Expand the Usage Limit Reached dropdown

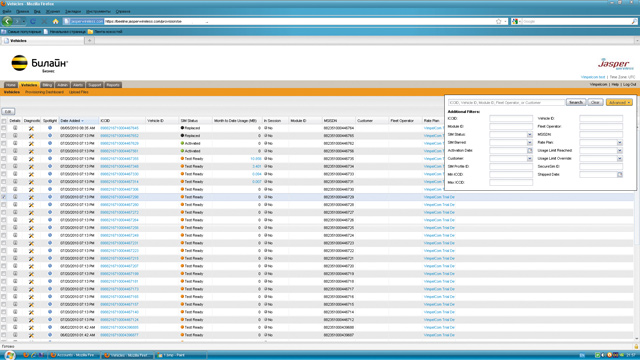pos(620,151)
